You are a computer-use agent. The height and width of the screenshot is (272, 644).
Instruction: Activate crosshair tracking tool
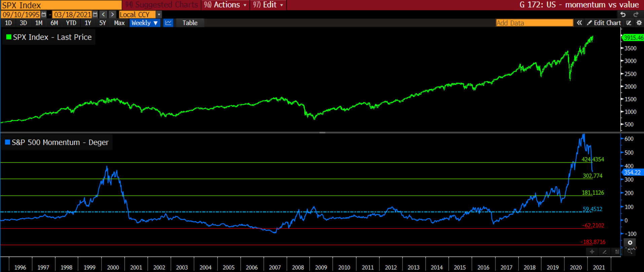pos(592,251)
